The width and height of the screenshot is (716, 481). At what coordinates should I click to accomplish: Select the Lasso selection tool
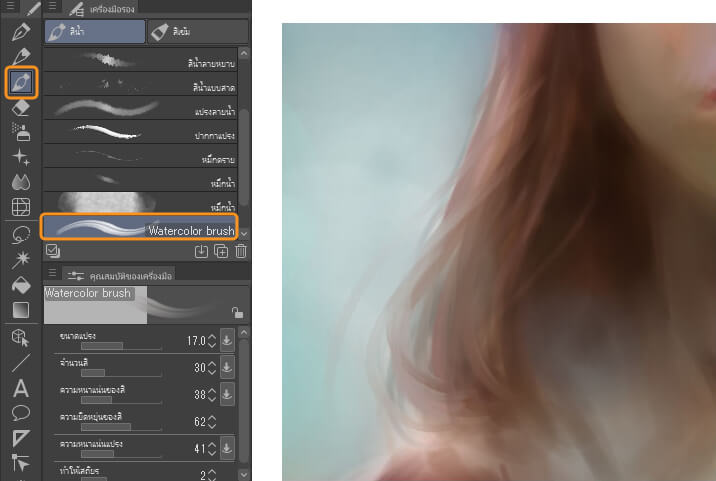[21, 234]
